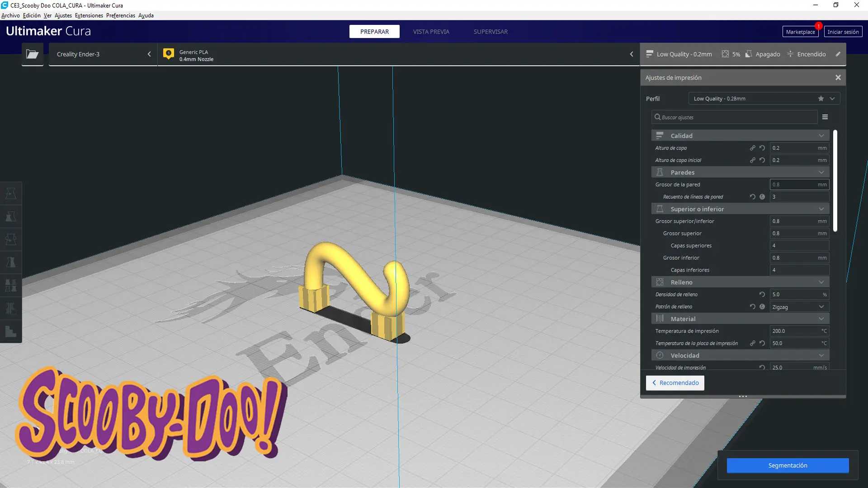Screen dimensions: 868x488
Task: Reset Velocidad de impresión value
Action: [762, 367]
